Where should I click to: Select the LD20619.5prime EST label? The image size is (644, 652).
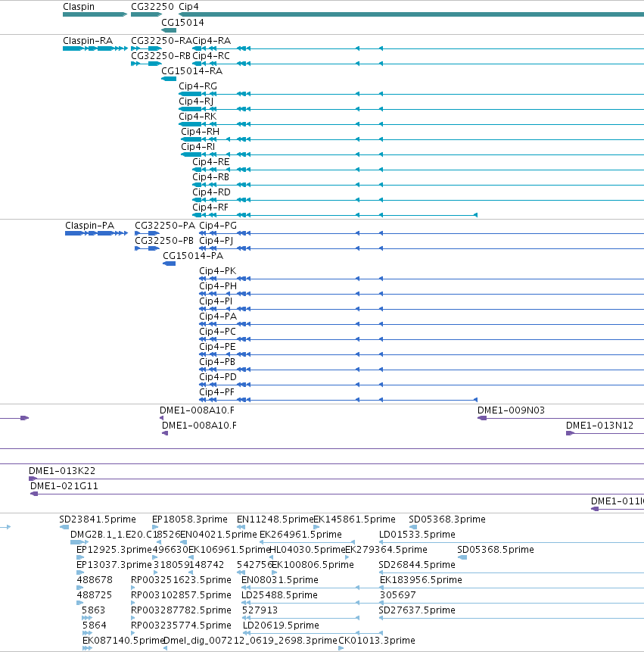281,625
